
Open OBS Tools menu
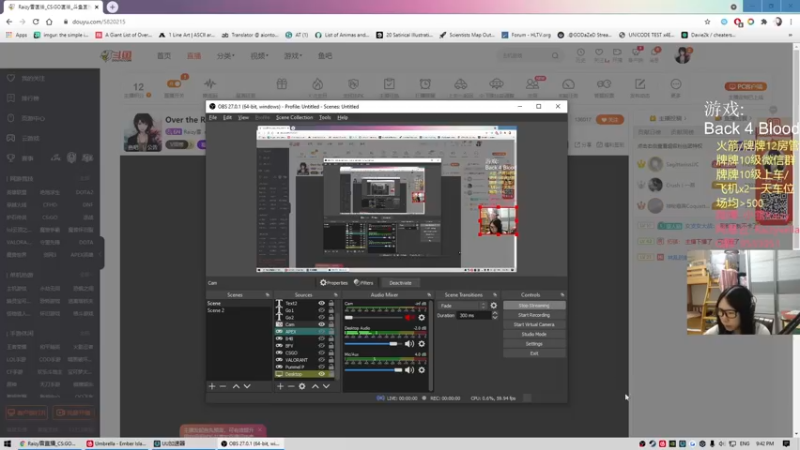point(325,117)
